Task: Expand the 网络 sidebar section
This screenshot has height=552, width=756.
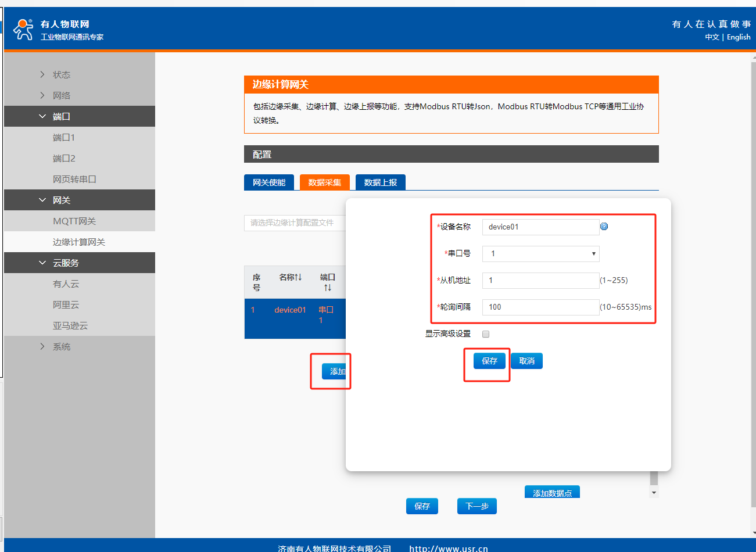Action: (x=61, y=95)
